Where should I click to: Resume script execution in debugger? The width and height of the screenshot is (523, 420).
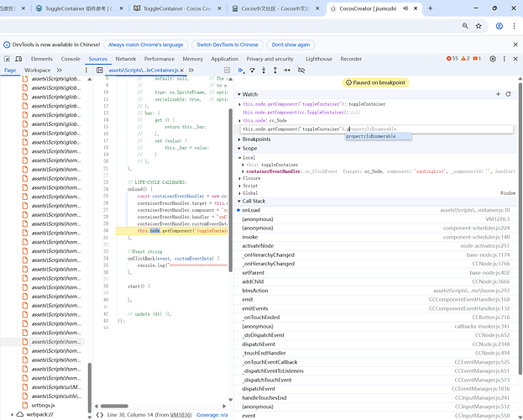241,71
